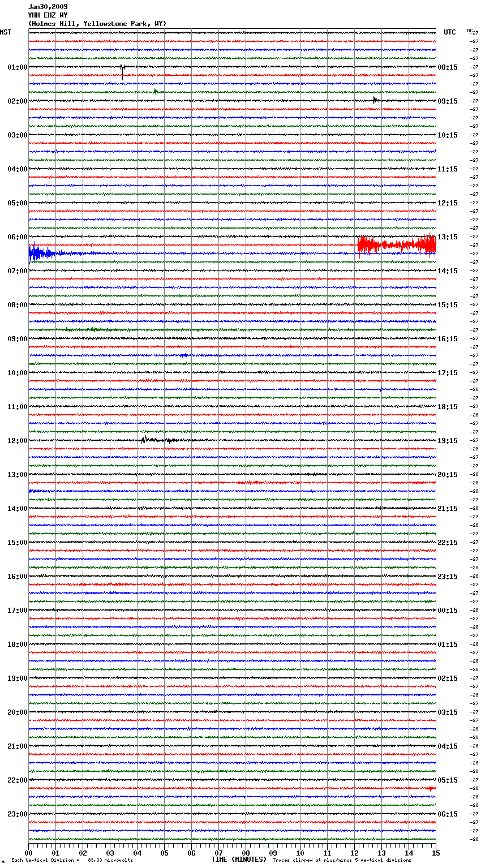Click the 19:15 UTC time label

[x=448, y=441]
